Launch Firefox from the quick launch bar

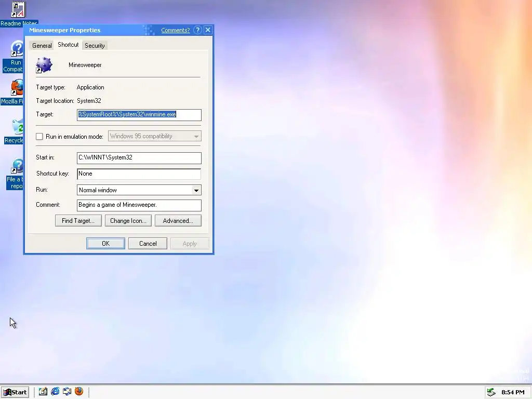pos(79,392)
